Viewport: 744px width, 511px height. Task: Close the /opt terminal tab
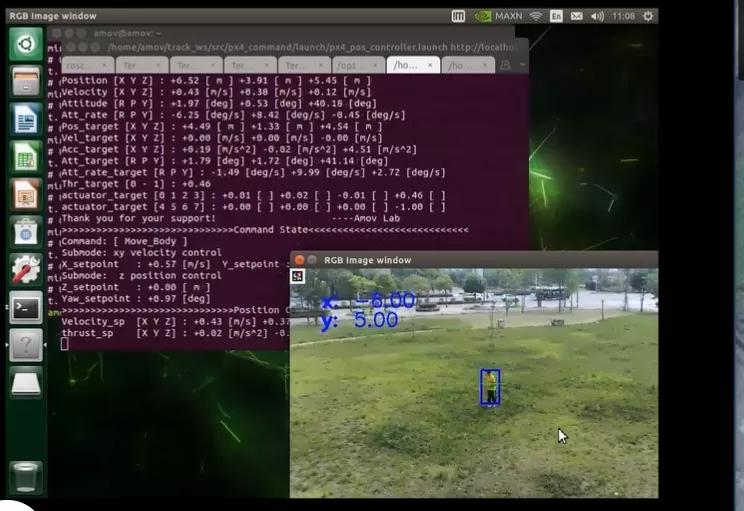click(375, 65)
